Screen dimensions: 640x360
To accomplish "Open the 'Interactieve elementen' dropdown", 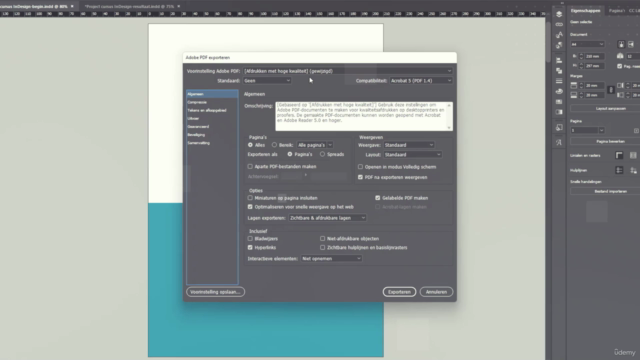I will [x=331, y=258].
